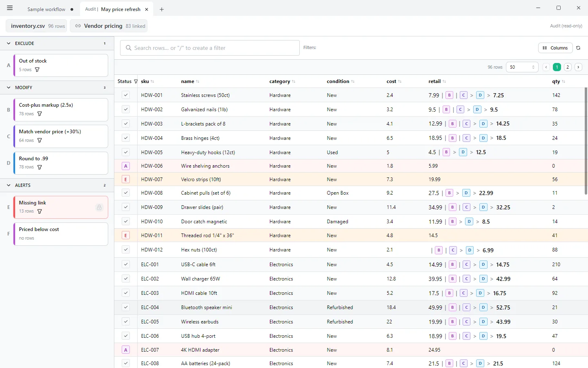This screenshot has height=368, width=588.
Task: Toggle the checkbox for HDW-012 row
Action: click(x=126, y=250)
